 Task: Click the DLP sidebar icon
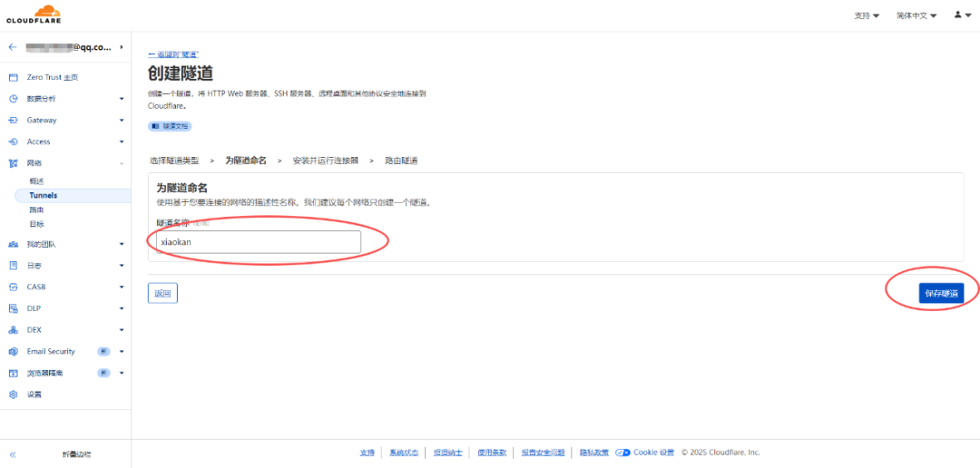coord(13,308)
